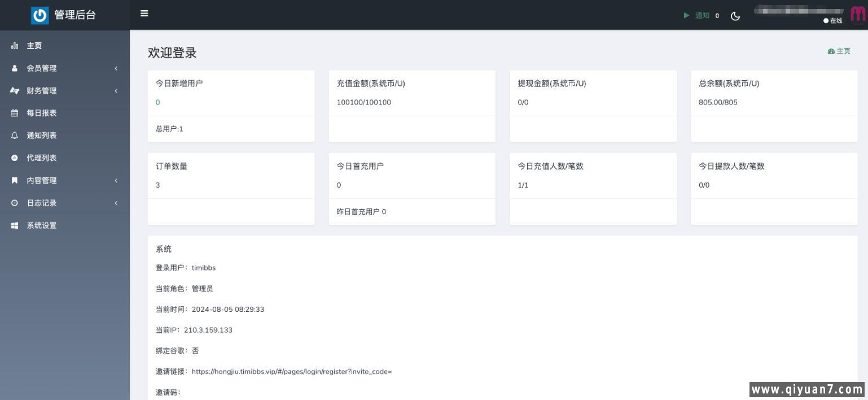Click the 管理后台 logo icon

(40, 15)
